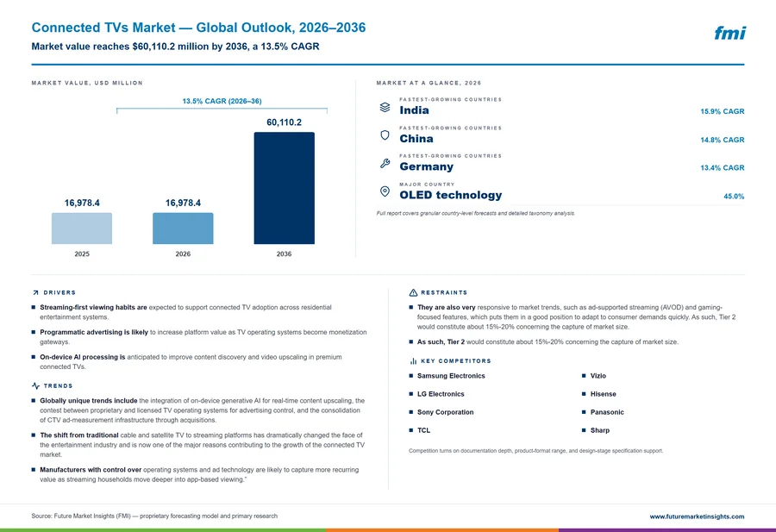Click the 14.8% CAGR value
Image resolution: width=776 pixels, height=532 pixels.
[x=722, y=140]
